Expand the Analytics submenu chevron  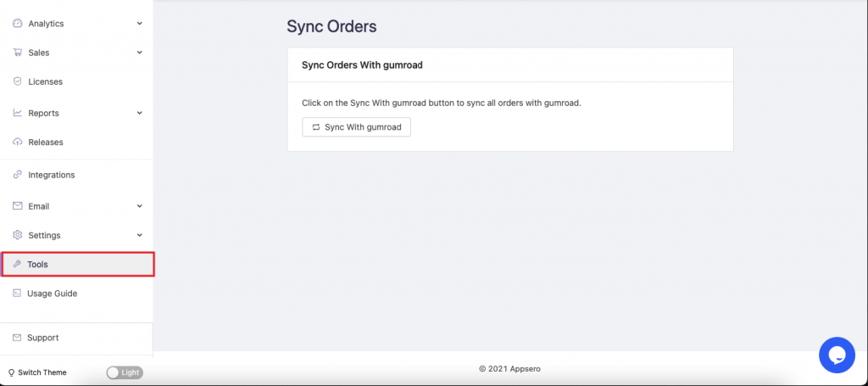pos(140,24)
